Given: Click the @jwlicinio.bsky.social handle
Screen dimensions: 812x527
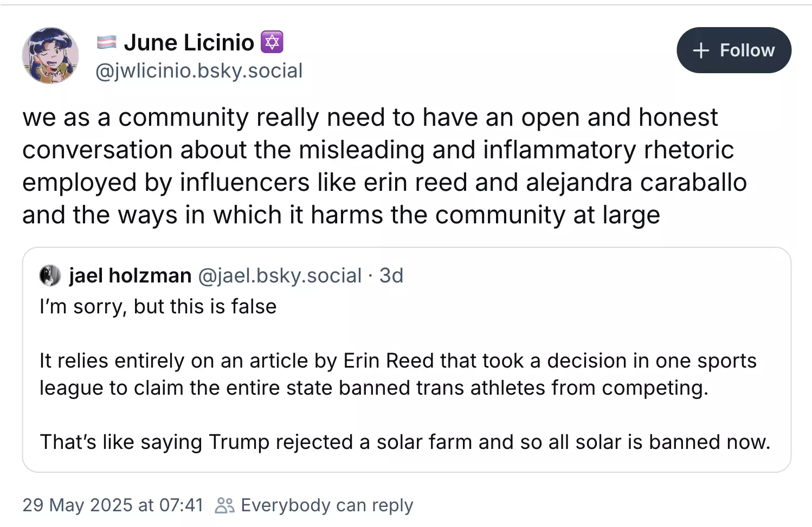Looking at the screenshot, I should click(x=199, y=71).
